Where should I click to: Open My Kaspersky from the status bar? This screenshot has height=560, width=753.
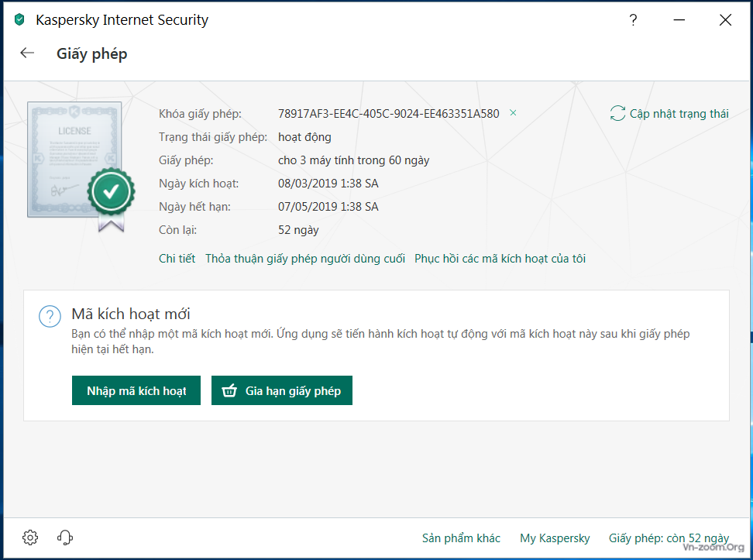coord(555,538)
